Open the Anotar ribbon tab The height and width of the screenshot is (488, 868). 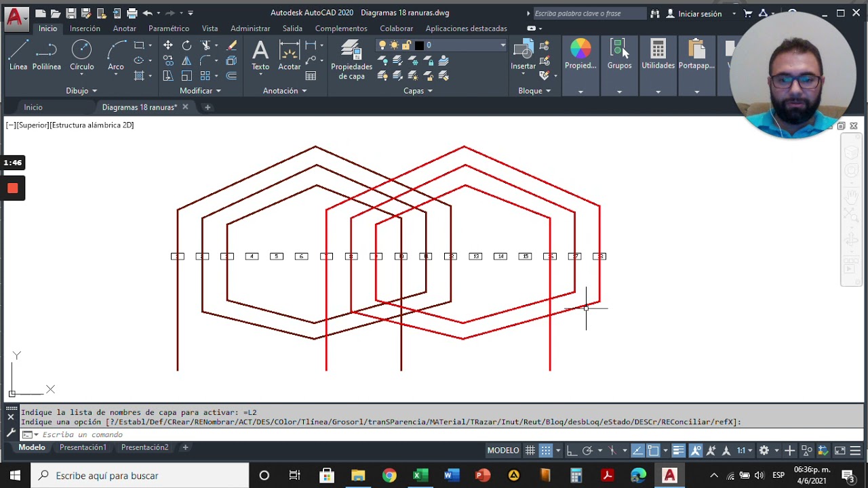point(125,28)
